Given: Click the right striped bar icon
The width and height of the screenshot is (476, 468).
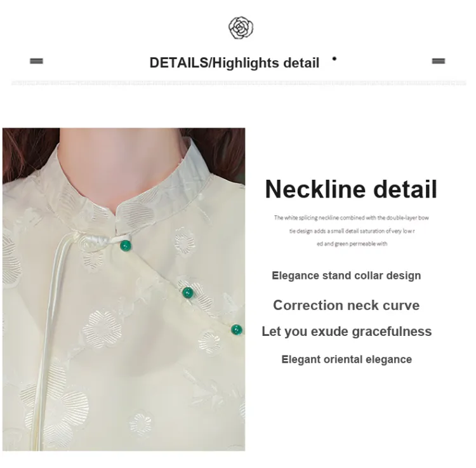Looking at the screenshot, I should 439,61.
